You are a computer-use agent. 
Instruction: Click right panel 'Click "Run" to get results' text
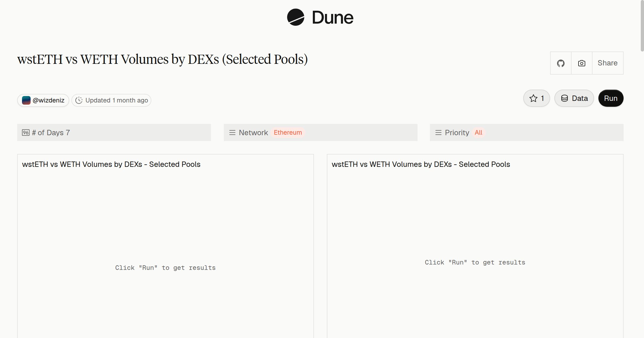475,262
